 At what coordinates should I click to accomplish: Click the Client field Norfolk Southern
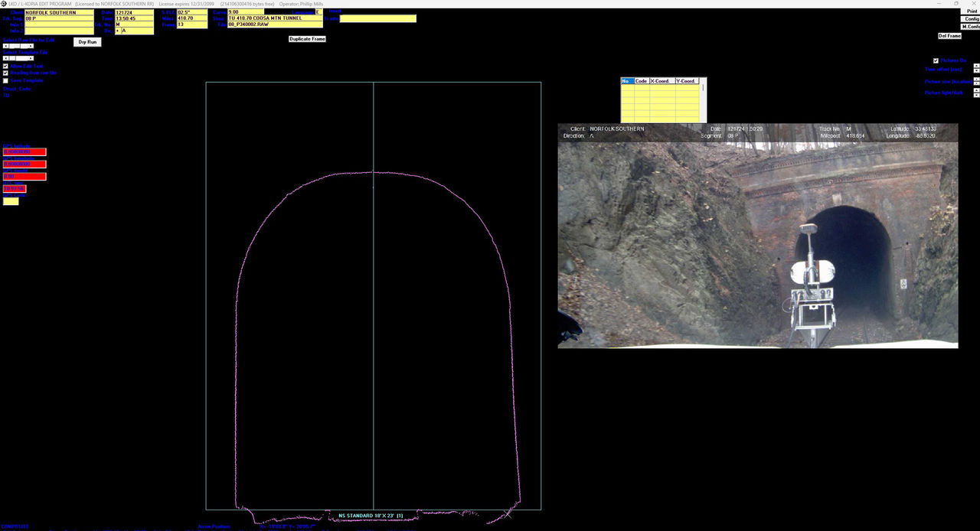(x=59, y=13)
